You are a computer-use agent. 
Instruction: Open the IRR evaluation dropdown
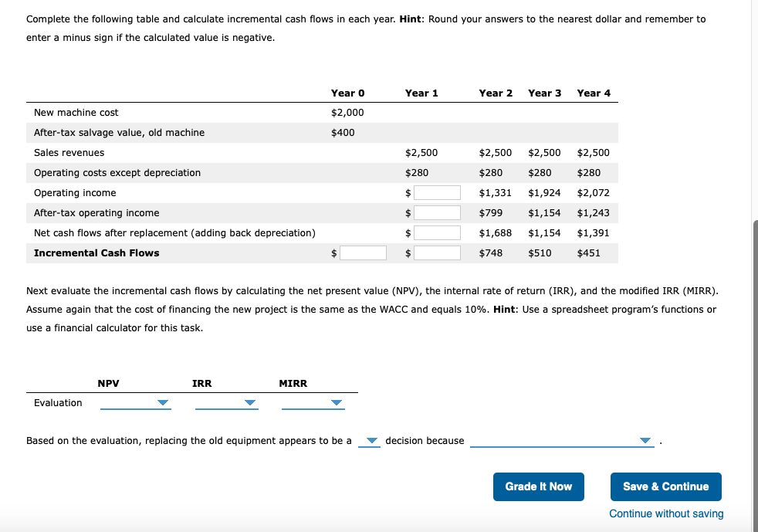tap(227, 403)
